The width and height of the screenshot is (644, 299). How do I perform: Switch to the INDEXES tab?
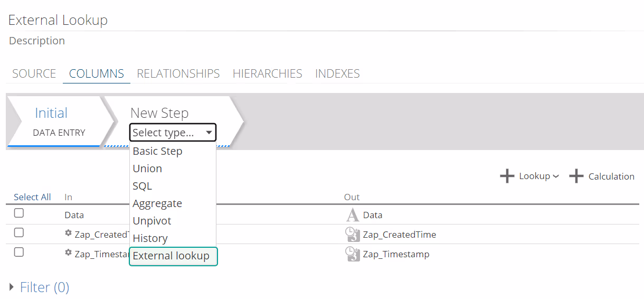click(337, 73)
